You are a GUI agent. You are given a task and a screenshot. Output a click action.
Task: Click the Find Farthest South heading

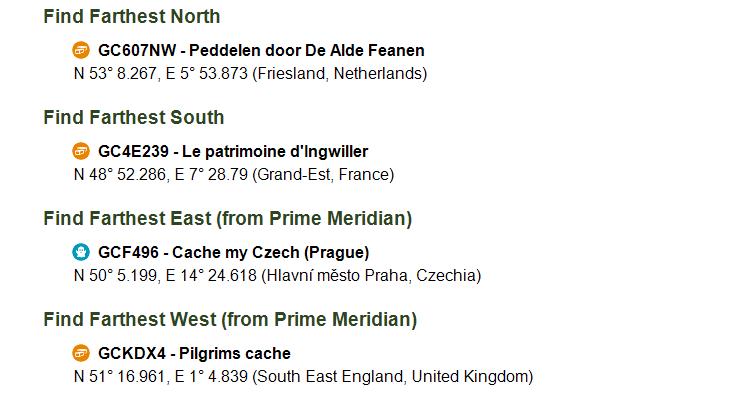pos(133,117)
